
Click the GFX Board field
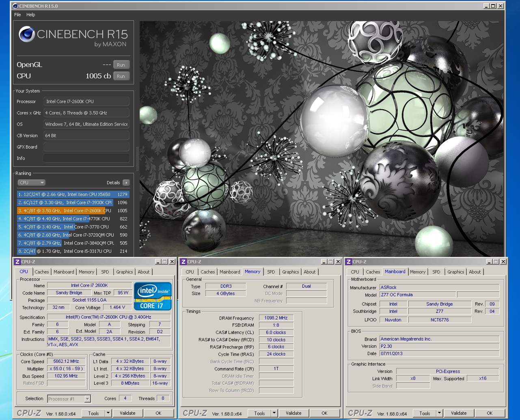(86, 147)
